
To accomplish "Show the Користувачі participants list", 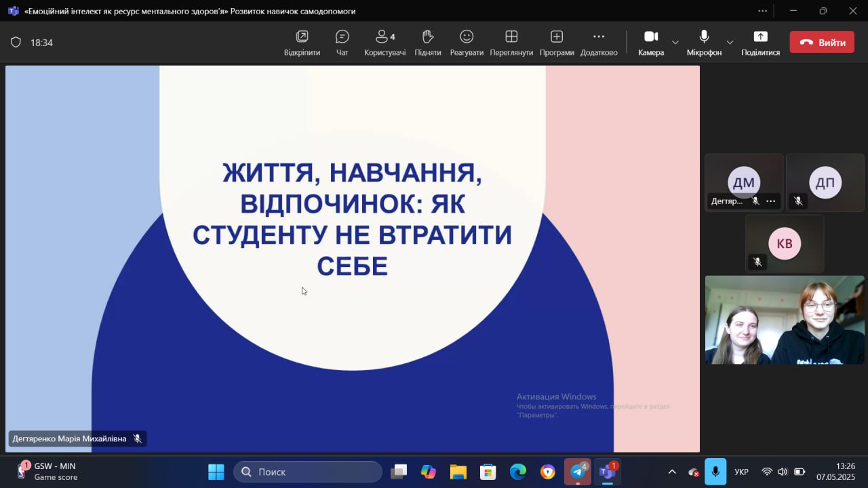I will point(385,43).
